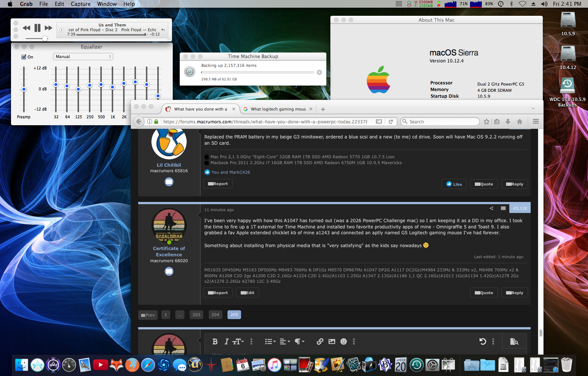The image size is (588, 376).
Task: Bookmark this page with the star icon
Action: [487, 122]
